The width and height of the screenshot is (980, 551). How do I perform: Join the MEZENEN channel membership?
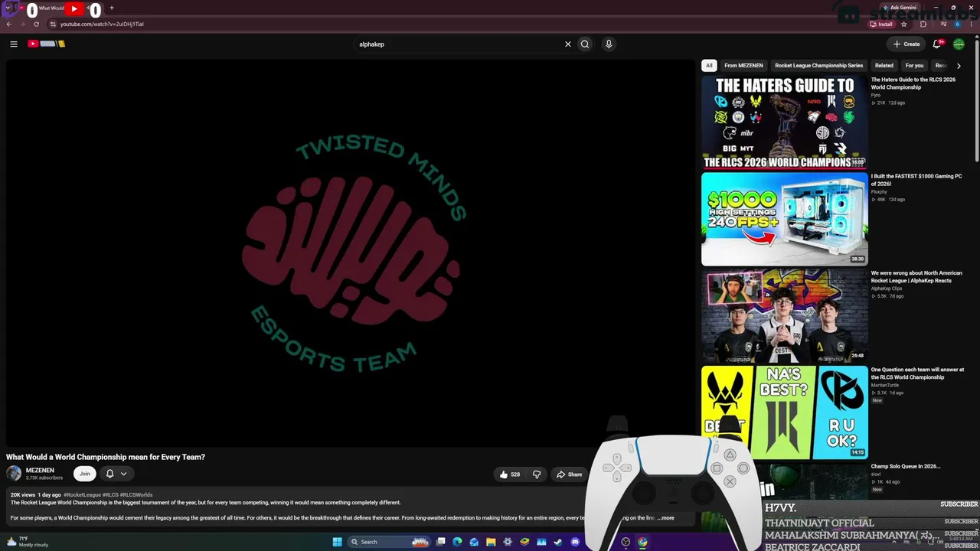tap(85, 474)
